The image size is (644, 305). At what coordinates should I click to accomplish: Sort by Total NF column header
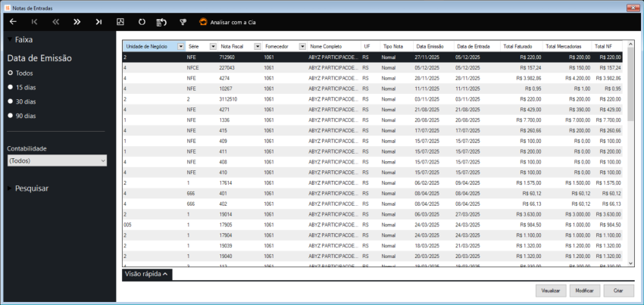pos(607,46)
